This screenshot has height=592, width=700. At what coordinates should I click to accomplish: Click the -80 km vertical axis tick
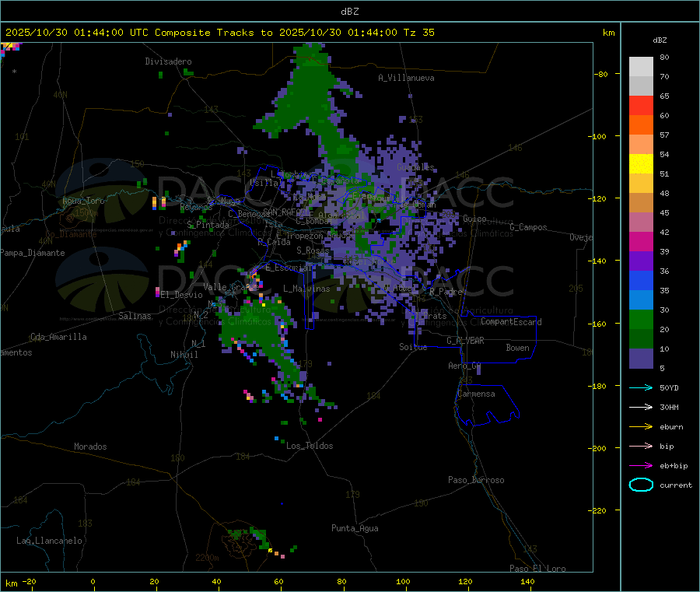click(601, 74)
